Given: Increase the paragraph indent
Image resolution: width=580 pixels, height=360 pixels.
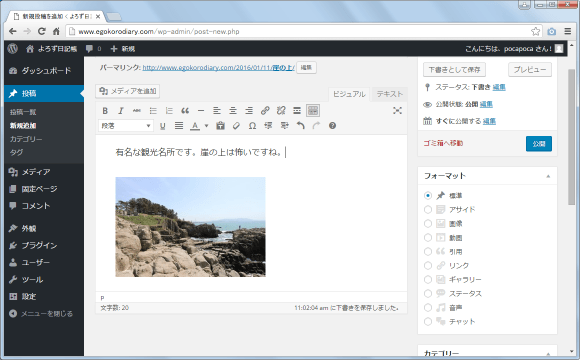Looking at the screenshot, I should (284, 126).
